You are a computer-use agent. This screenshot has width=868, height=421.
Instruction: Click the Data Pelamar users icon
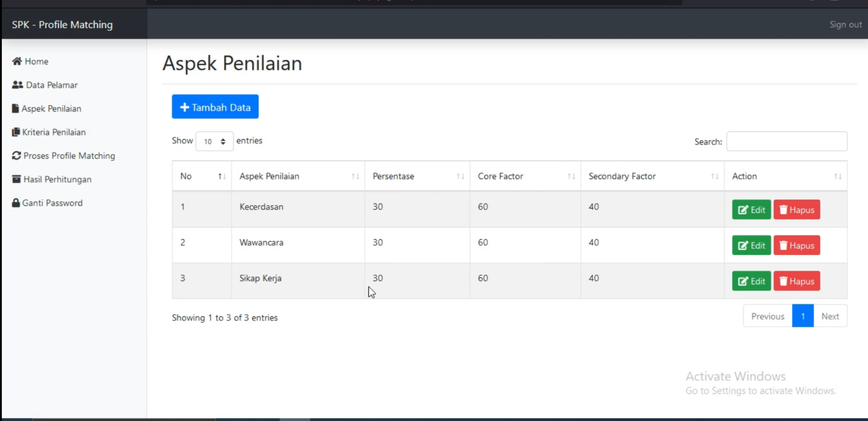[x=18, y=85]
